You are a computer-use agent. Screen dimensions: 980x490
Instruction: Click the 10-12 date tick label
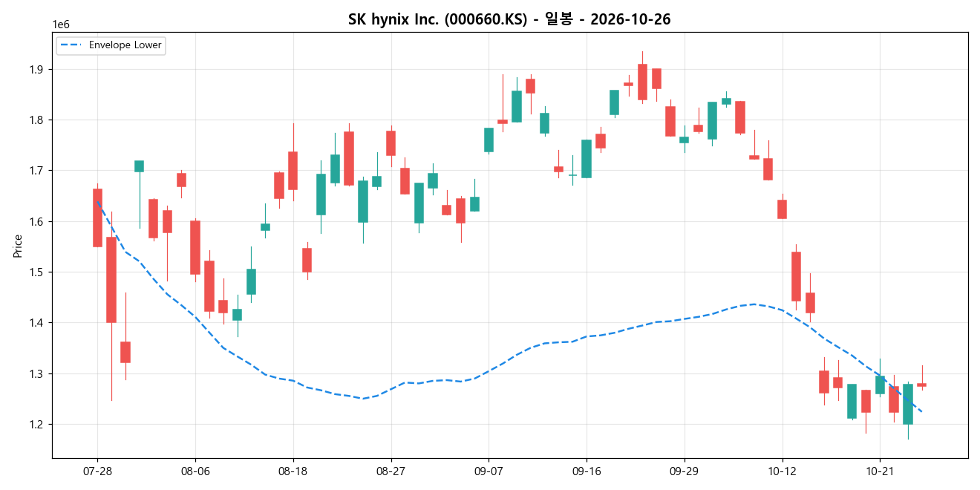[x=782, y=471]
